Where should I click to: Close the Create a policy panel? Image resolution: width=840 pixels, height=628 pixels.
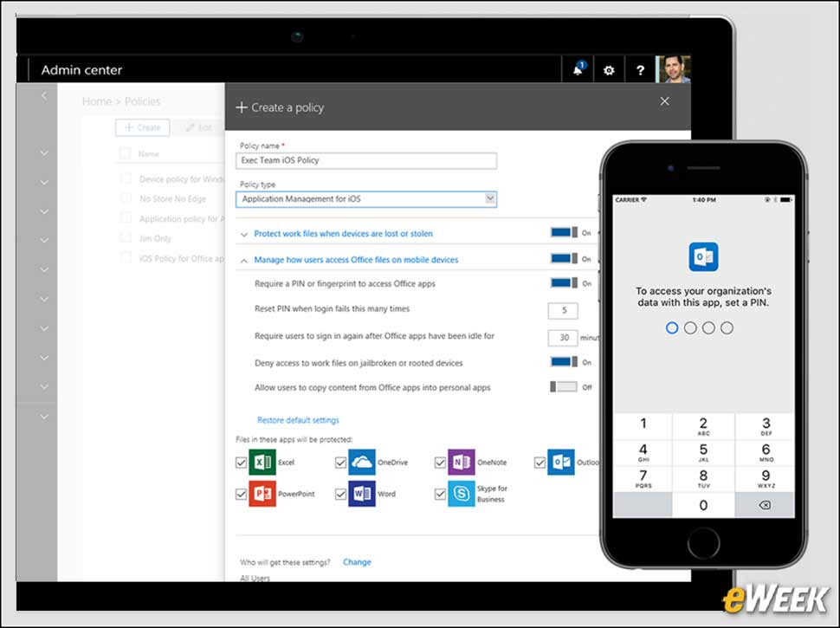pos(664,101)
